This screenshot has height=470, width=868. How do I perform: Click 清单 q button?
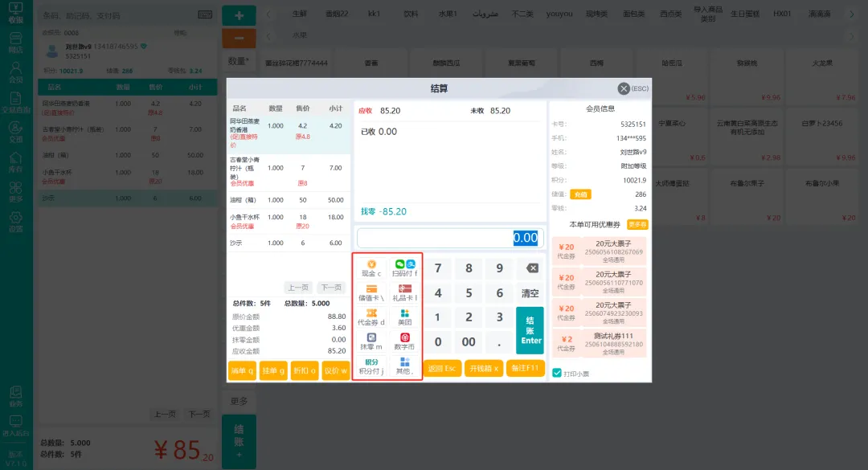click(242, 370)
